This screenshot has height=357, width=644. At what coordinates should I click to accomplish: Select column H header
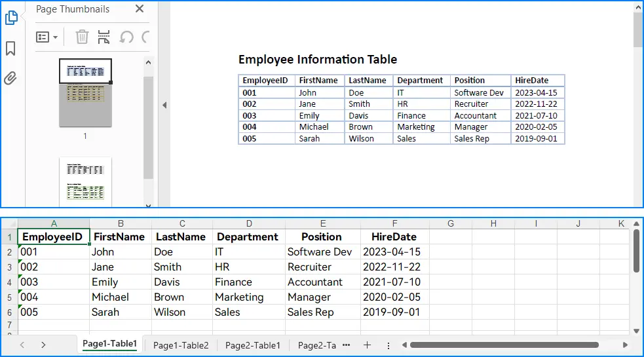click(x=493, y=223)
